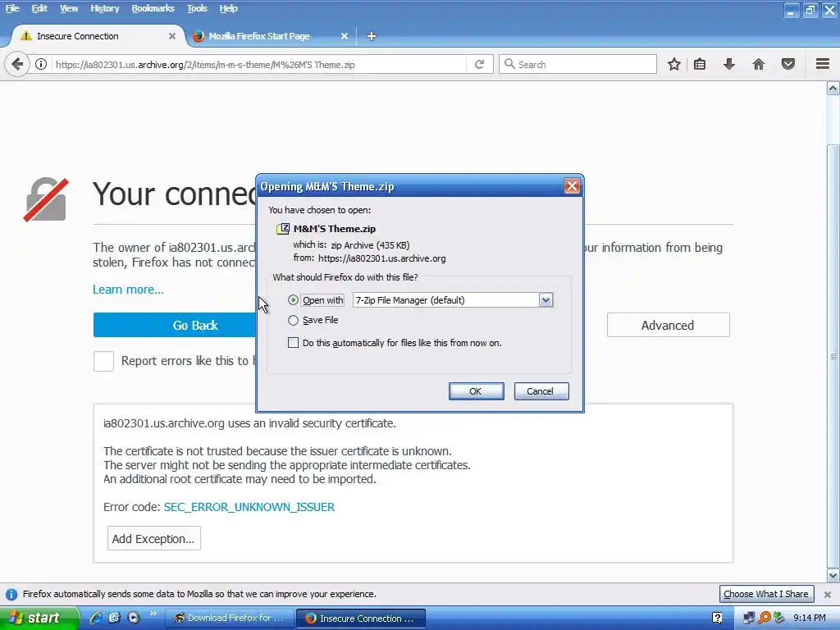Click the safely remove hardware tray icon
This screenshot has width=840, height=630.
pyautogui.click(x=778, y=619)
